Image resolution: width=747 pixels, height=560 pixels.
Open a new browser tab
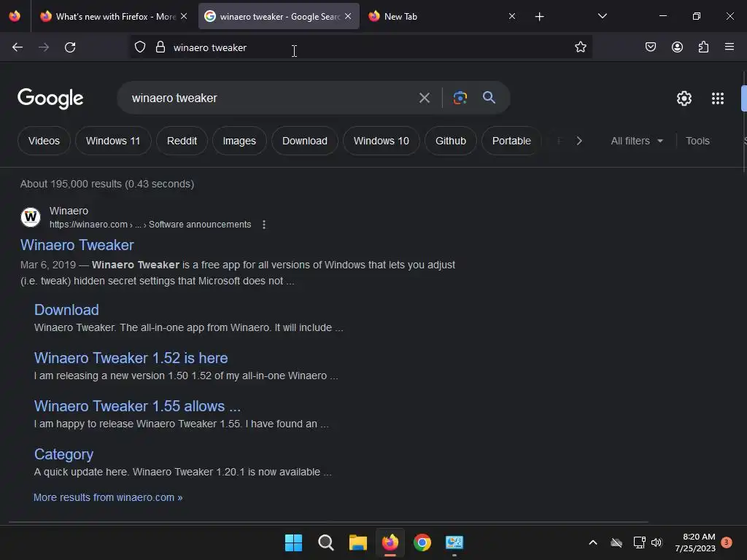click(539, 17)
